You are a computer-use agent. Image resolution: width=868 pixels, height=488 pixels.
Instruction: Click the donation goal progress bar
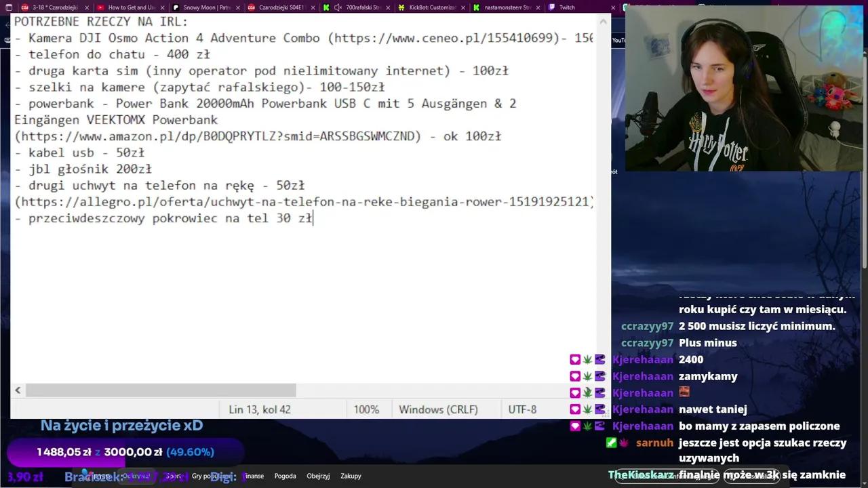point(125,452)
